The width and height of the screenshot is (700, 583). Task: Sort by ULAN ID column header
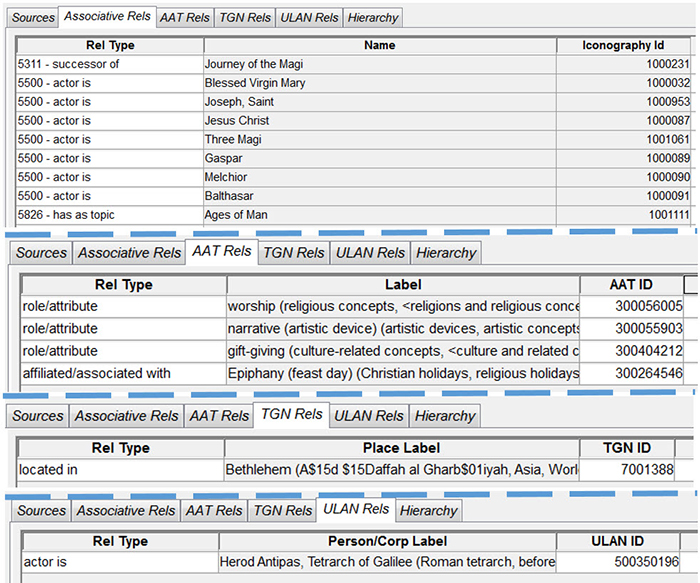pyautogui.click(x=617, y=541)
